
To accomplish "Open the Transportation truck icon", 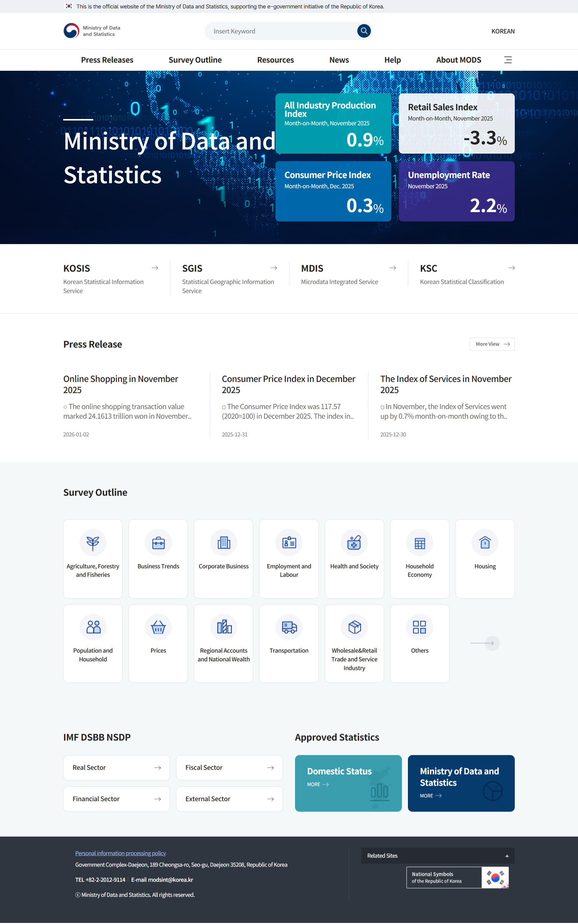I will tap(289, 627).
